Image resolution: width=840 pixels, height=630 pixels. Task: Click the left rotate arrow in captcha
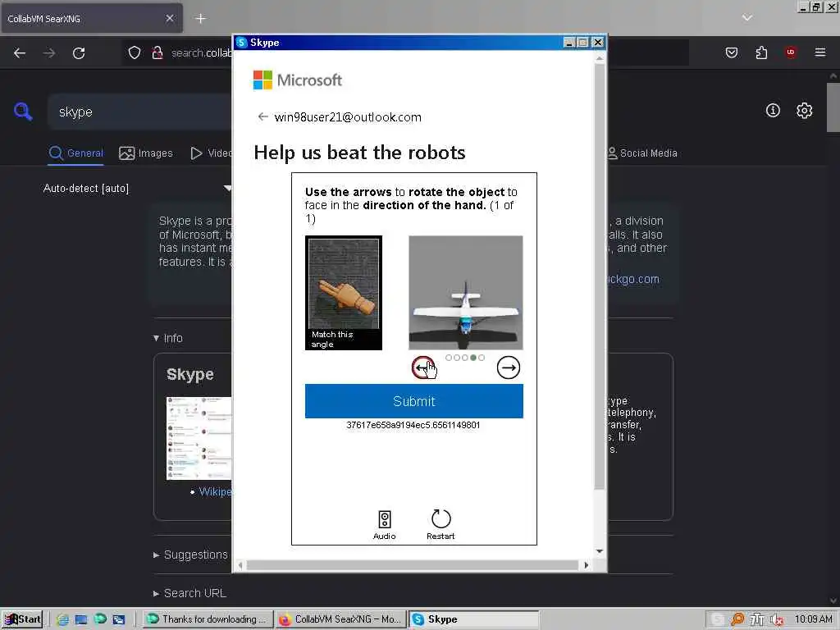click(422, 367)
